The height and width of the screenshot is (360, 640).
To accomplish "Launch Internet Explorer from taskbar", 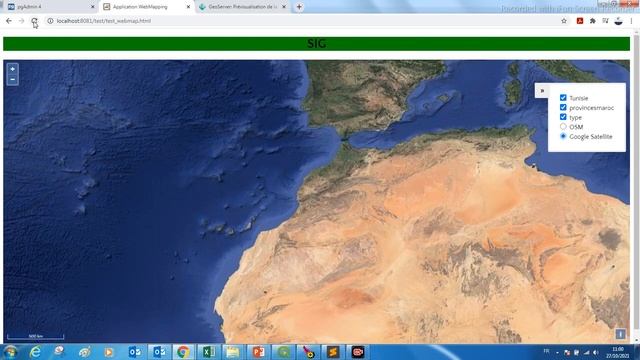I will click(x=36, y=352).
